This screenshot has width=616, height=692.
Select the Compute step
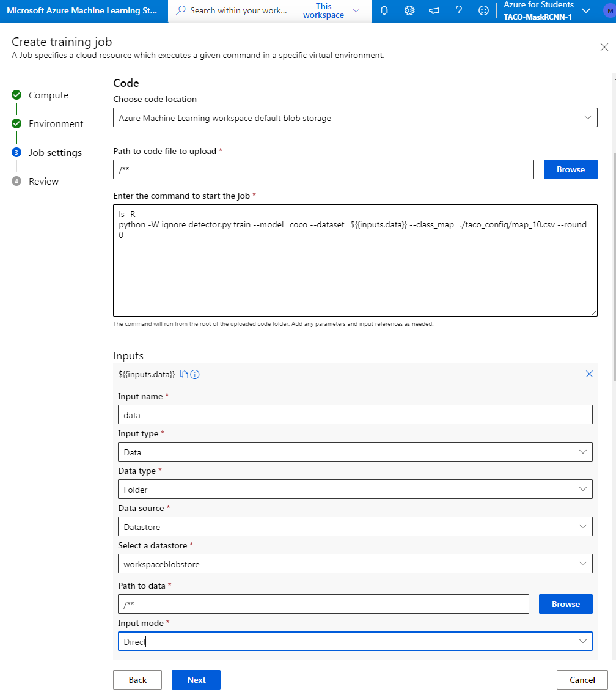(48, 95)
